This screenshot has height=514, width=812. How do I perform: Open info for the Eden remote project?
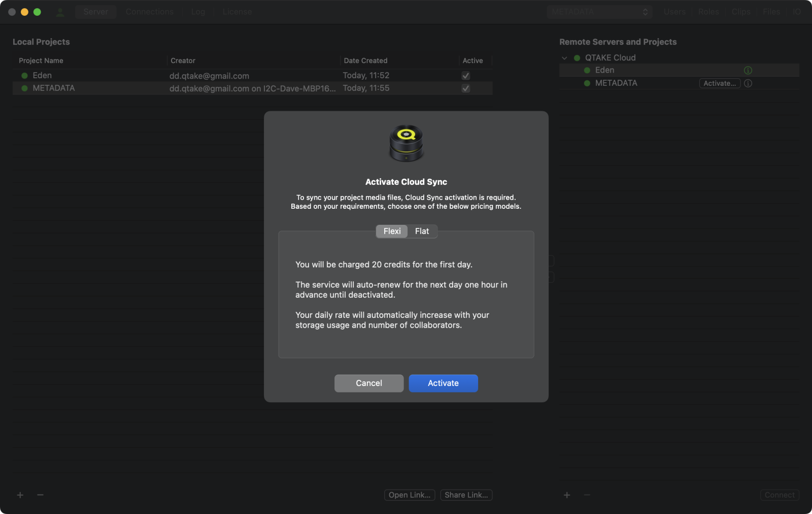pyautogui.click(x=748, y=70)
